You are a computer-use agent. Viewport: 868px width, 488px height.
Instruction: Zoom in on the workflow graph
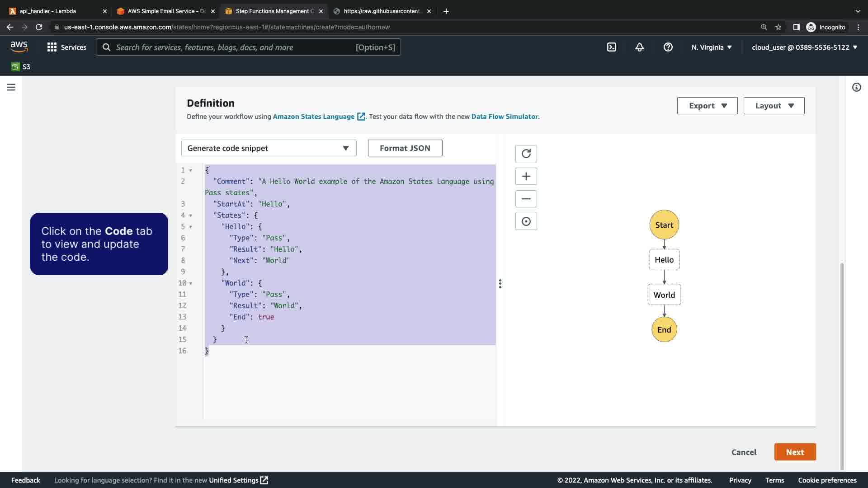(526, 176)
